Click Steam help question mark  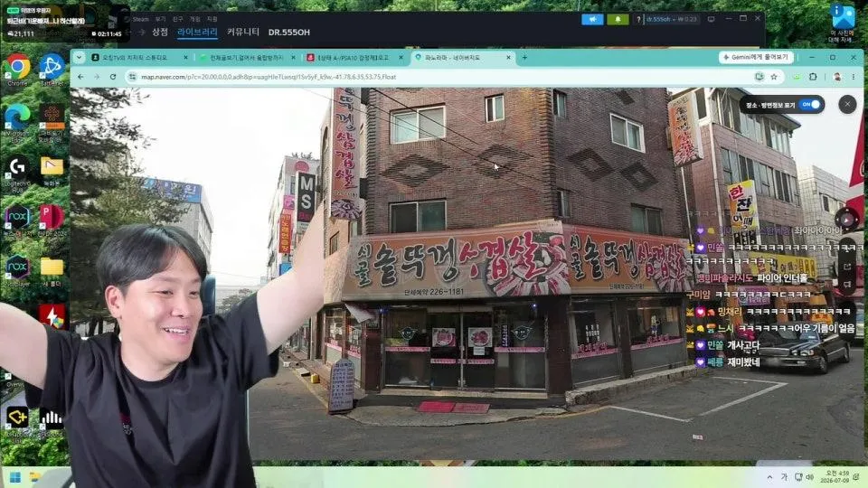pos(638,19)
